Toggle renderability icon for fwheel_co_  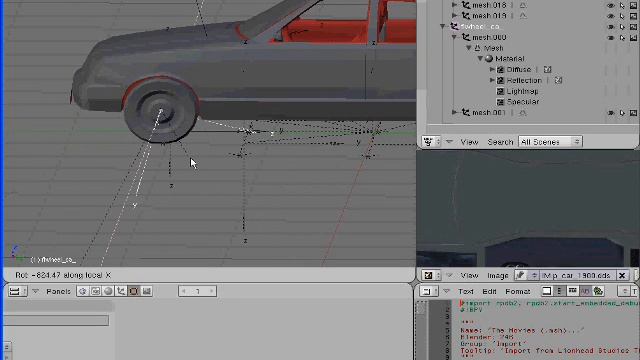[x=633, y=27]
